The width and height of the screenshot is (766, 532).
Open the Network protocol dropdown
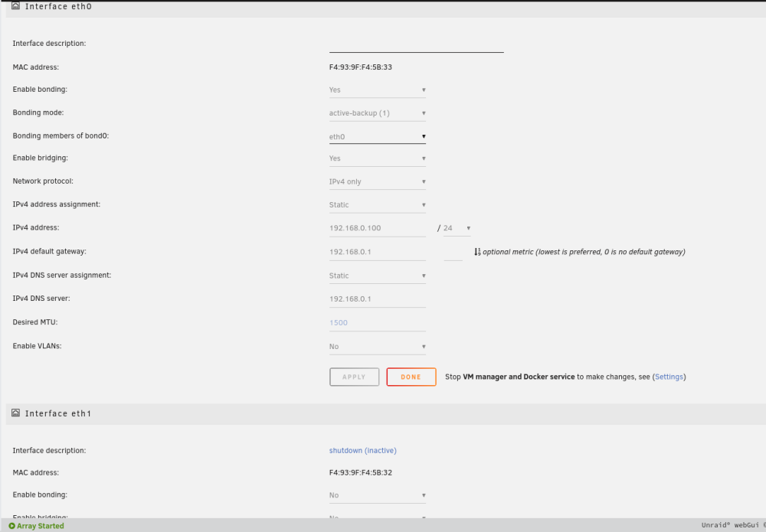(x=377, y=181)
